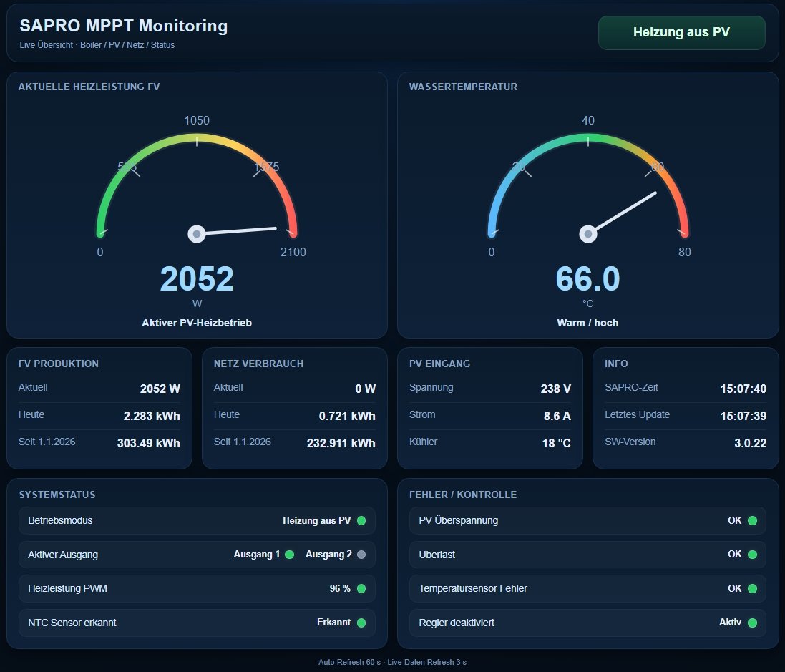Click the INFO card heading

(x=616, y=364)
